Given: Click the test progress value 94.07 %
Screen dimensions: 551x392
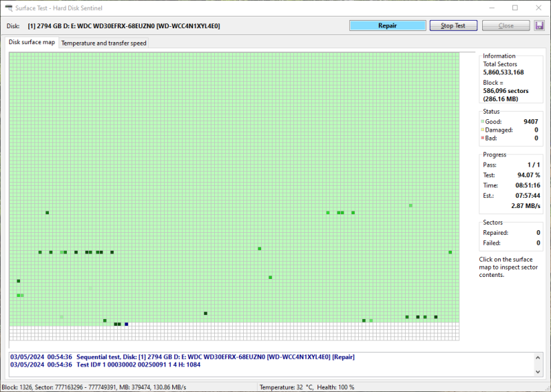Looking at the screenshot, I should point(528,175).
